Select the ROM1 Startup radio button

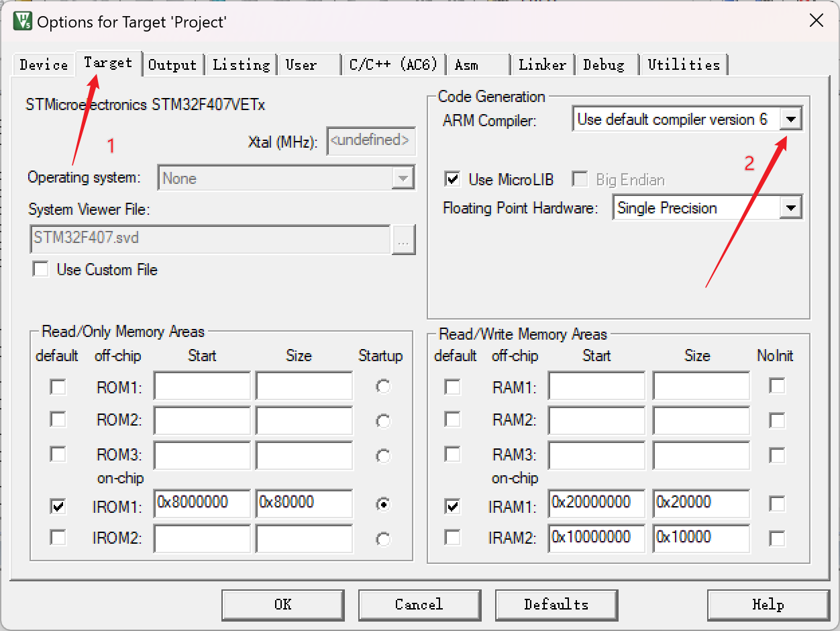coord(383,387)
